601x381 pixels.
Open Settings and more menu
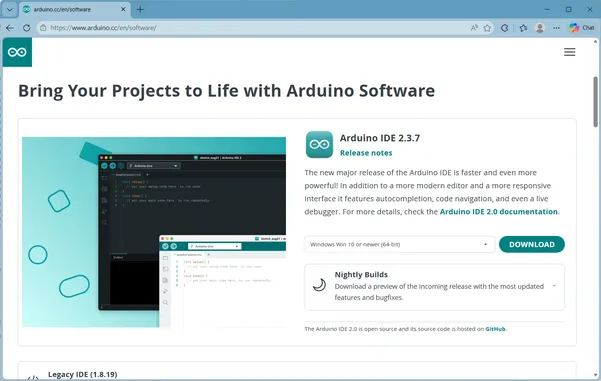tap(556, 28)
